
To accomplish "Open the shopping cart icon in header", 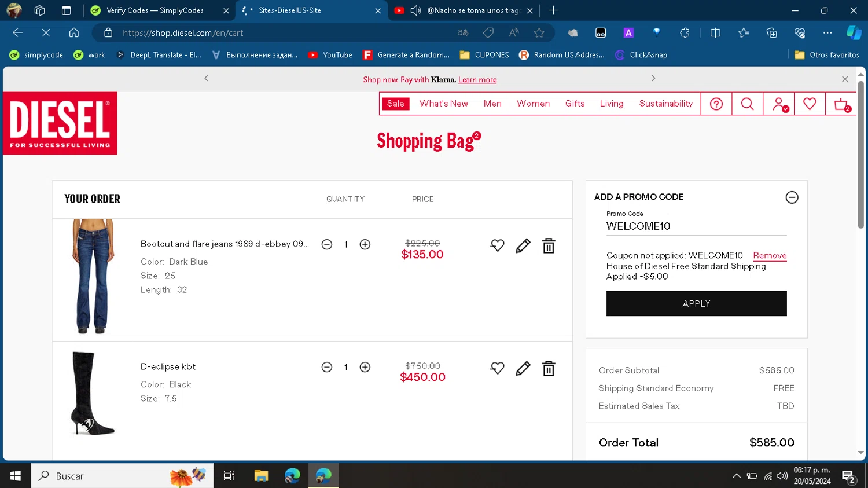I will pos(842,104).
